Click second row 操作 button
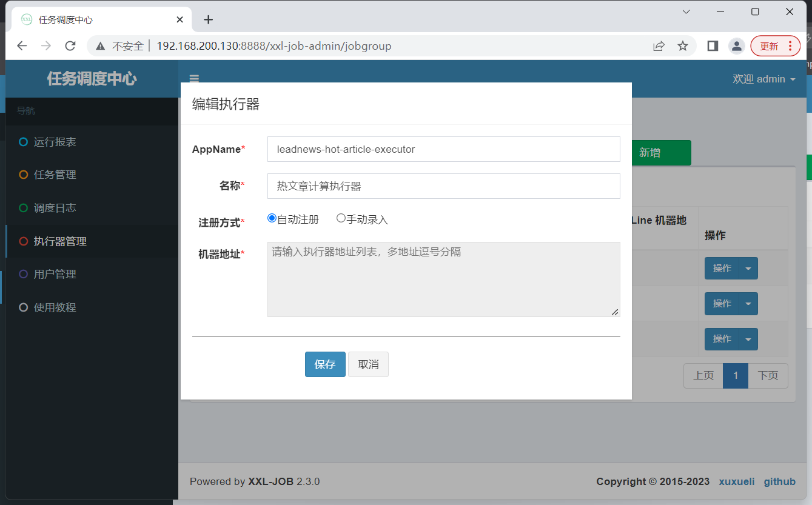 [x=722, y=304]
